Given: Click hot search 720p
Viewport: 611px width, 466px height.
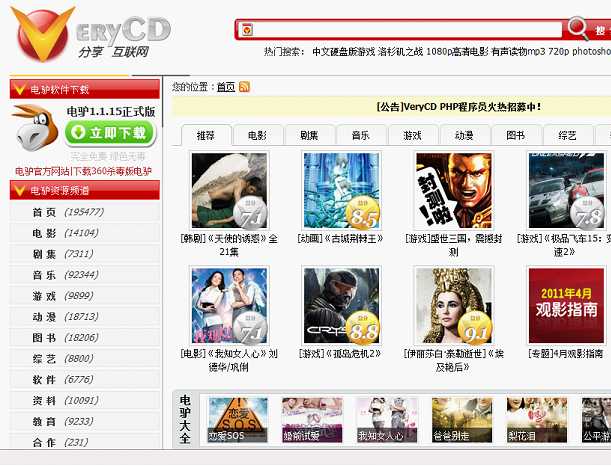Looking at the screenshot, I should (x=558, y=51).
